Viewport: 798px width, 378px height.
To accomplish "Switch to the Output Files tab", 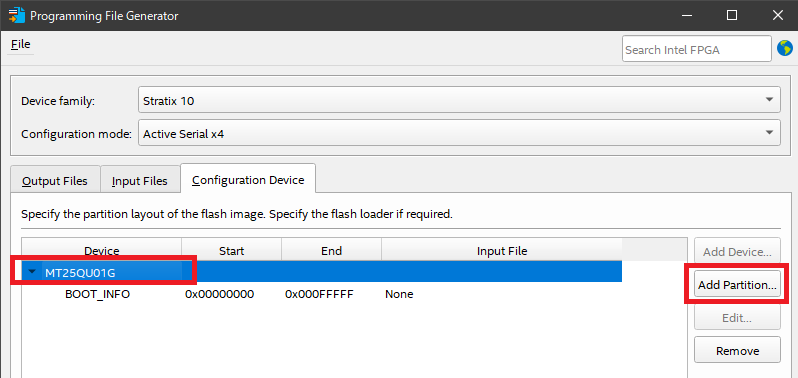I will (55, 181).
